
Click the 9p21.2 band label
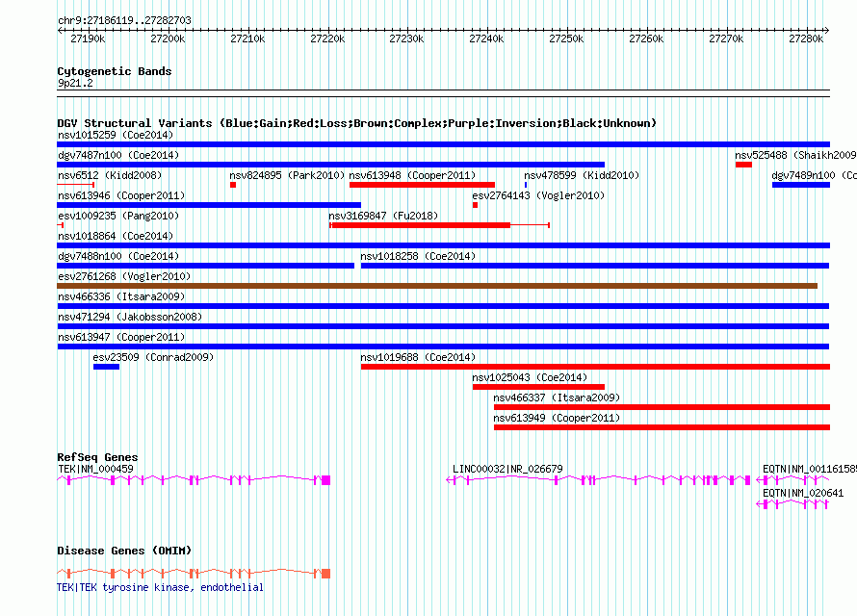point(75,83)
